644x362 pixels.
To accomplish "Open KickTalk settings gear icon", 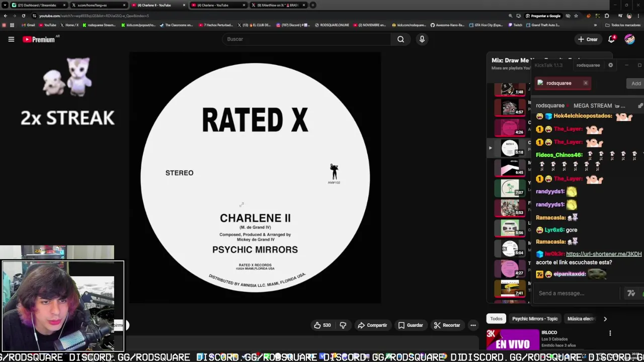I will (611, 65).
